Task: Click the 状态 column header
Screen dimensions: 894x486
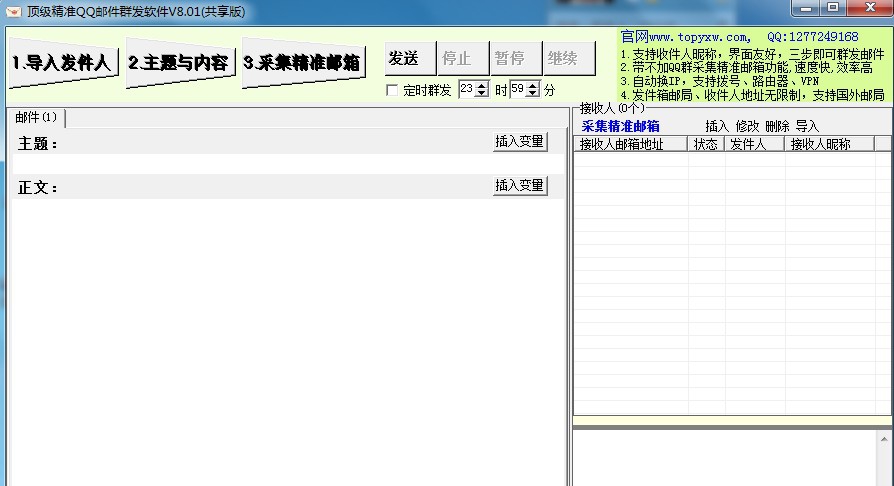Action: 706,144
